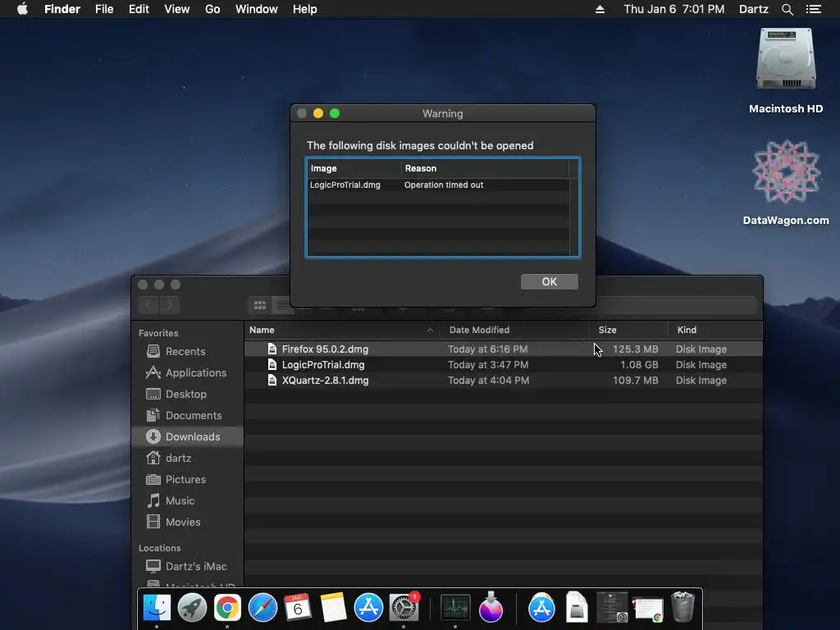Select LogicProTrial.dmg in Finder list

504,365
